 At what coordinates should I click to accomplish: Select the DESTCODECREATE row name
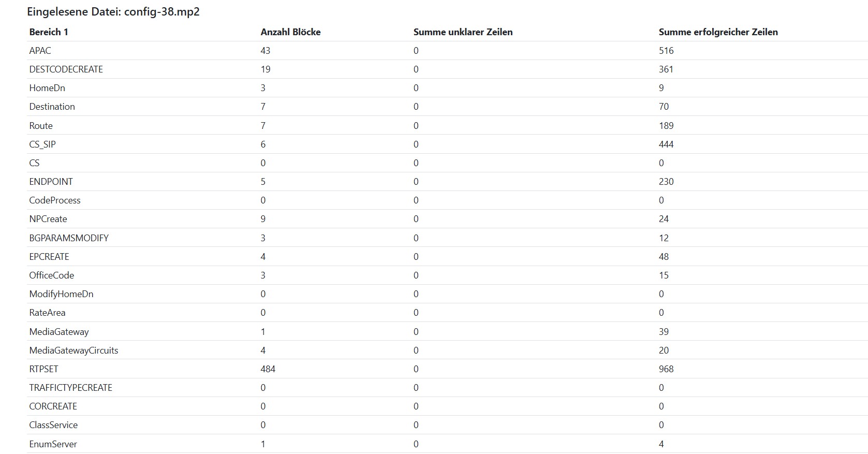[66, 69]
